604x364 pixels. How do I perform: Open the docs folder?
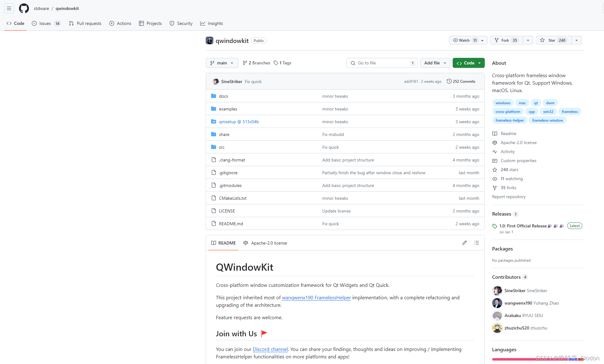(x=223, y=96)
